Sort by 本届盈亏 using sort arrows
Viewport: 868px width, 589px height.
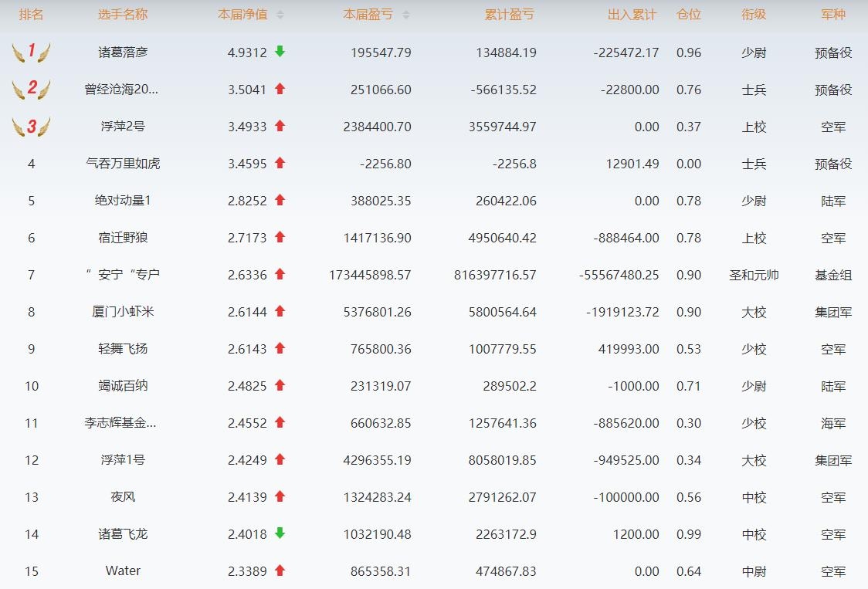[x=406, y=15]
